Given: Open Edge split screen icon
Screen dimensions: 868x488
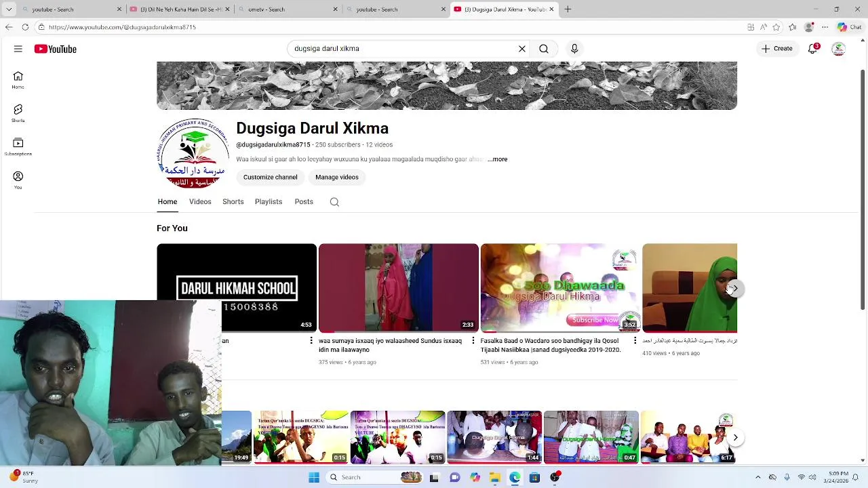Looking at the screenshot, I should pos(751,27).
